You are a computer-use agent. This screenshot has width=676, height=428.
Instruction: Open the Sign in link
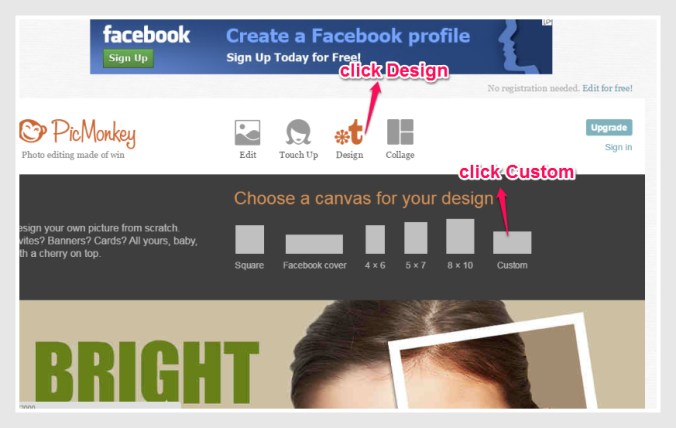pyautogui.click(x=618, y=147)
